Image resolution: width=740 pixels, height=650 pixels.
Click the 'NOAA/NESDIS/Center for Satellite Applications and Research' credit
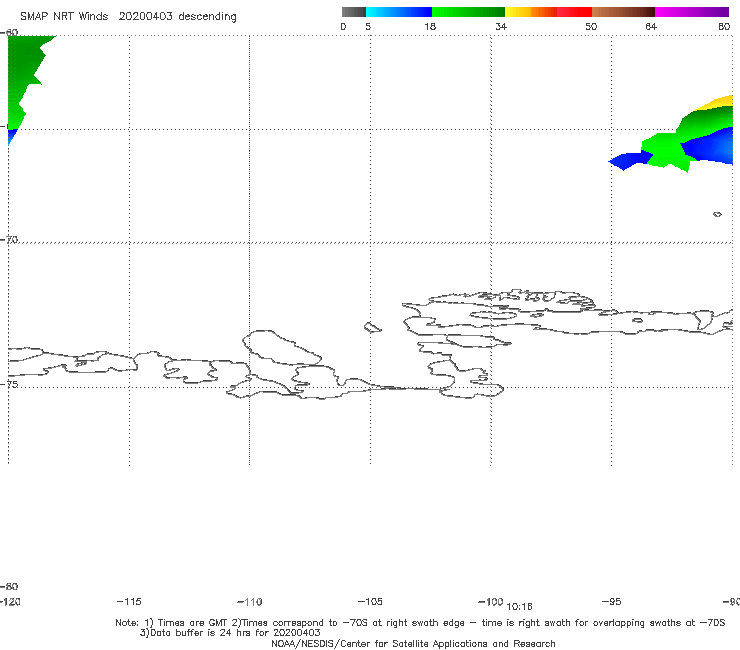point(413,644)
